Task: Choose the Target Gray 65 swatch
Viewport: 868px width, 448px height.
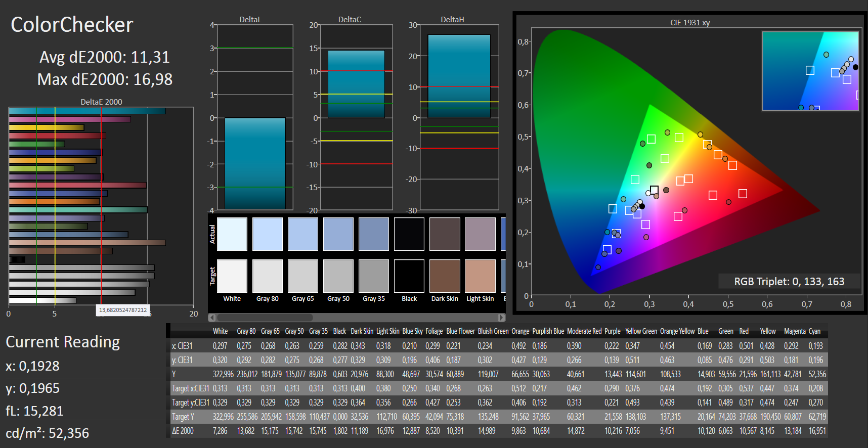Action: (303, 276)
